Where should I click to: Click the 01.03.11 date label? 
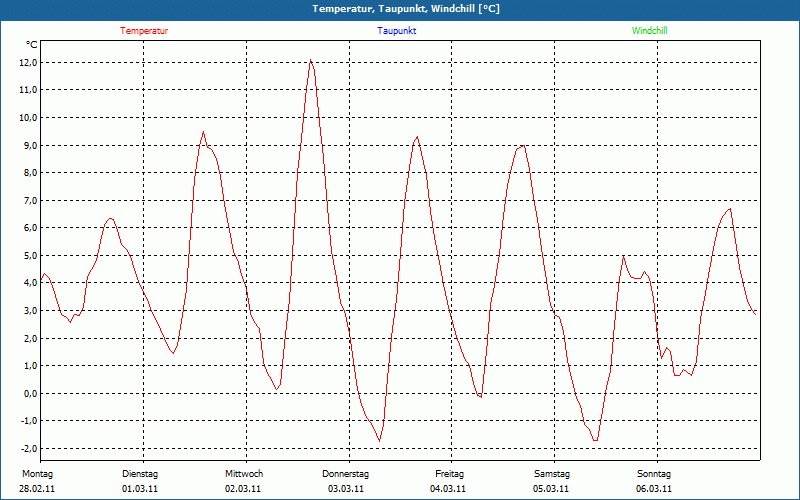(140, 489)
